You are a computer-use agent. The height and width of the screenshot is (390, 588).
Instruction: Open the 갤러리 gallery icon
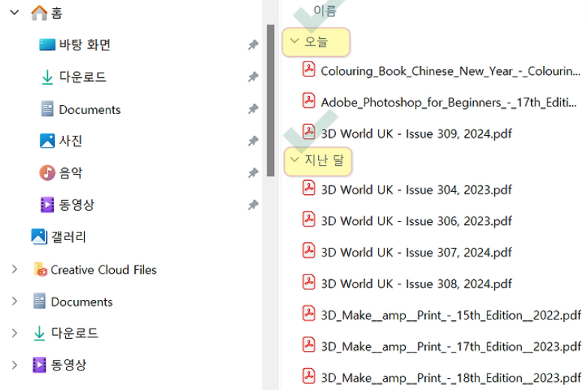[x=39, y=237]
